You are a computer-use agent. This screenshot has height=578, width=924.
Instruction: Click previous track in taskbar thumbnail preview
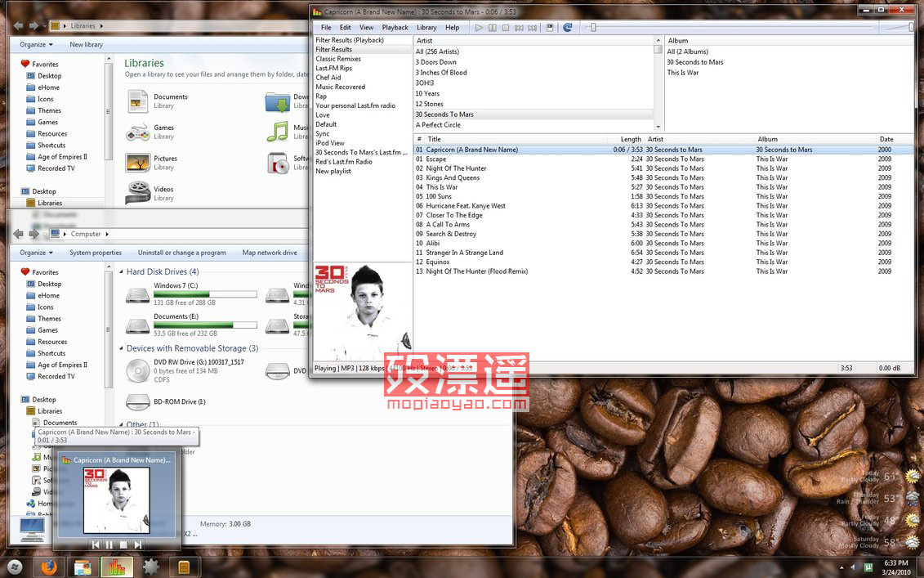(x=96, y=545)
